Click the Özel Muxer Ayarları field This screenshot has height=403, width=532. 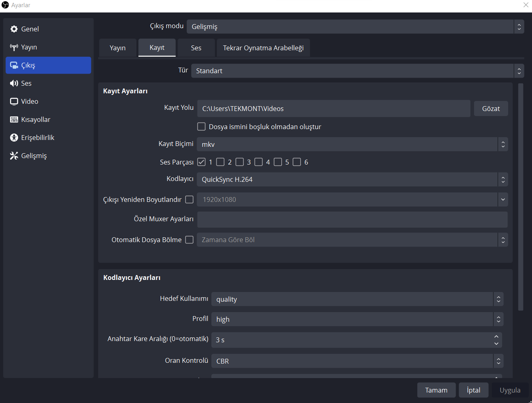pos(353,220)
